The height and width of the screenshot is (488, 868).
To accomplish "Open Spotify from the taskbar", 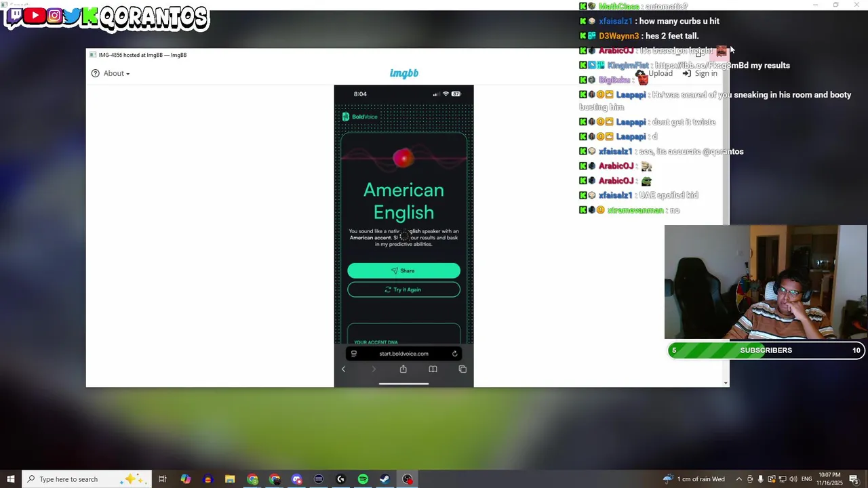I will pyautogui.click(x=363, y=479).
